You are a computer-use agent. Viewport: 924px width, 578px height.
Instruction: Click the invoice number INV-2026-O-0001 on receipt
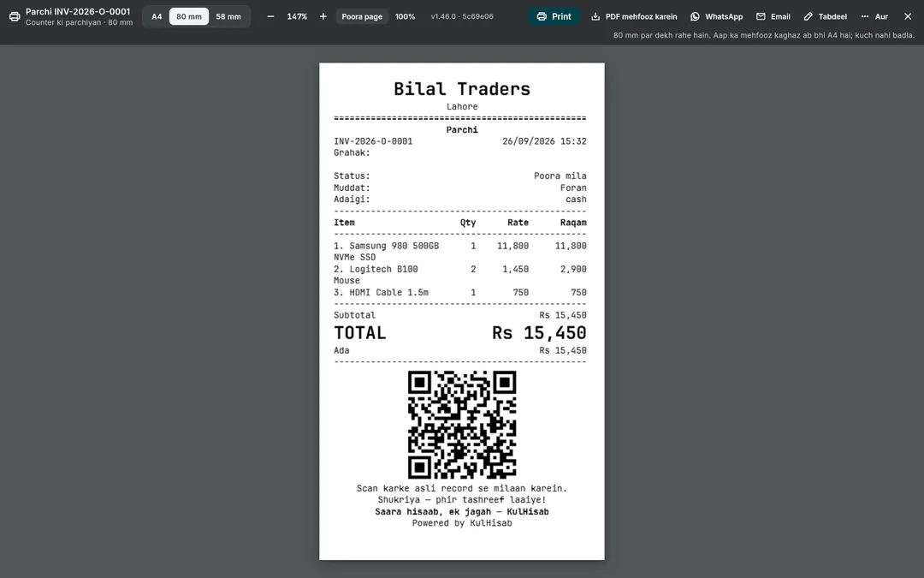[x=373, y=141]
